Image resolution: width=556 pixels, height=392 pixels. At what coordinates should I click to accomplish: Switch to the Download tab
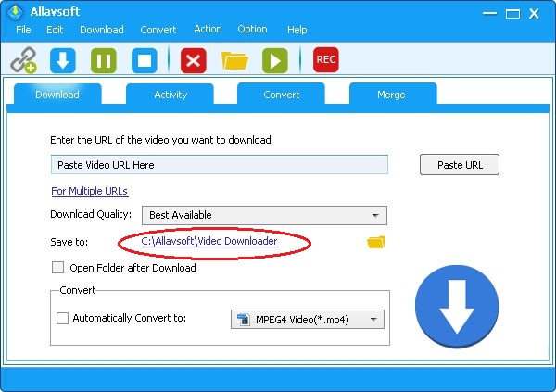pos(57,95)
